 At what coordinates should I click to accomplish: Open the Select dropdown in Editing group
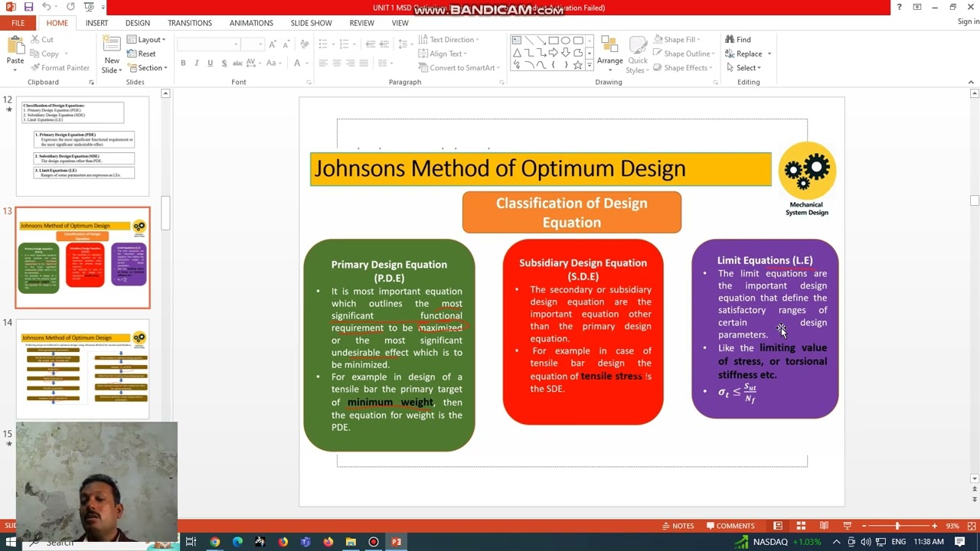pyautogui.click(x=743, y=67)
